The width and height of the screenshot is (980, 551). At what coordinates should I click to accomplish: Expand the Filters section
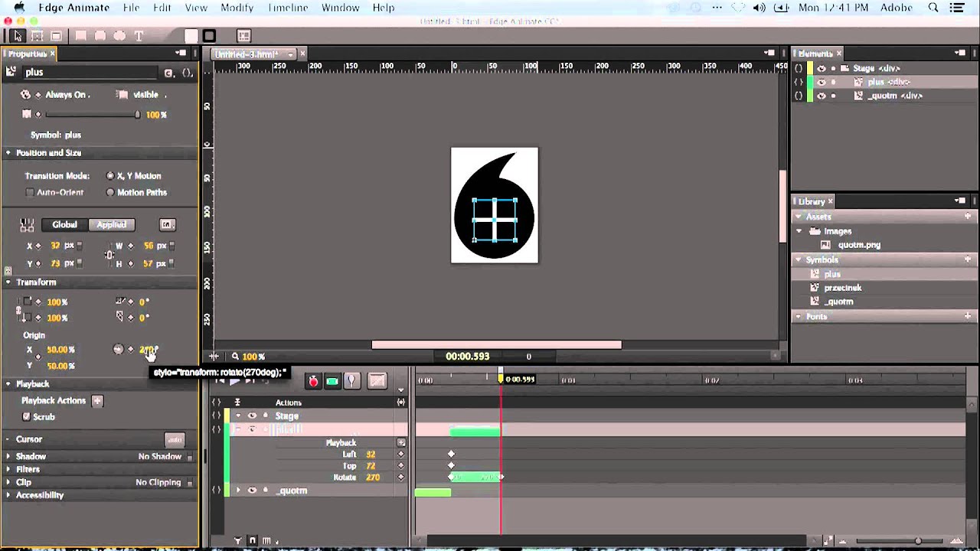[8, 469]
